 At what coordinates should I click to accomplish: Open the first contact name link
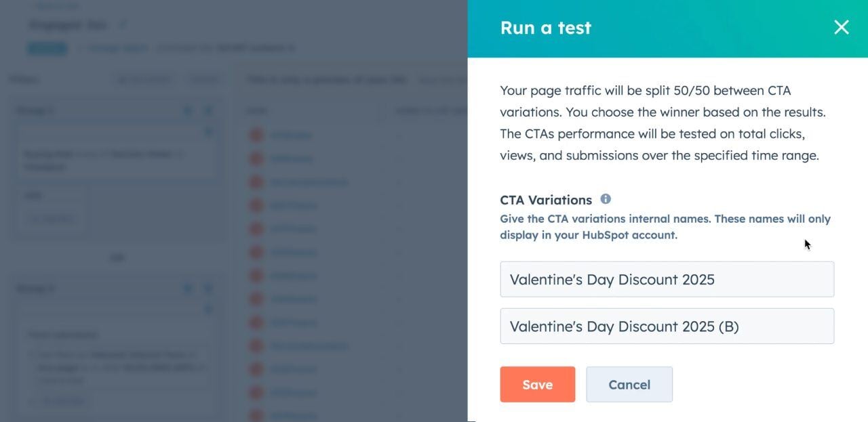(x=291, y=135)
